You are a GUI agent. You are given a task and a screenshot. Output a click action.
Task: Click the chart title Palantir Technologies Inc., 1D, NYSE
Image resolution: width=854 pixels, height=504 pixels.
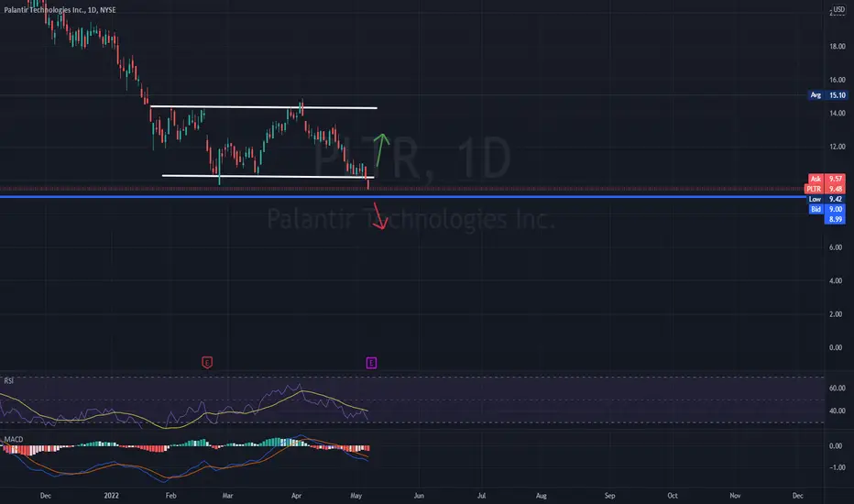point(60,10)
